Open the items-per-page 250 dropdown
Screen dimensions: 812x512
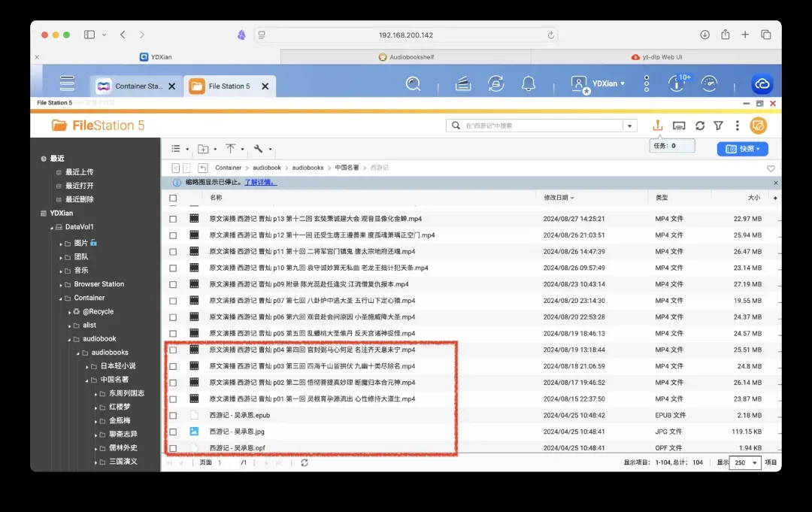744,462
